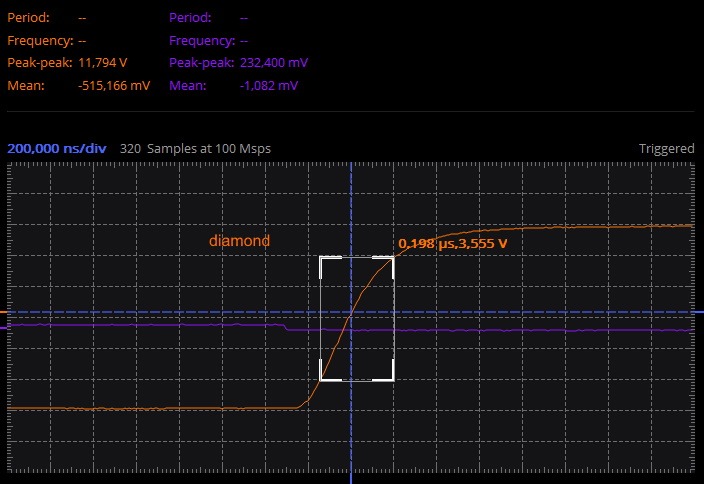Click the white zoom selection box
The width and height of the screenshot is (704, 484).
tap(356, 319)
